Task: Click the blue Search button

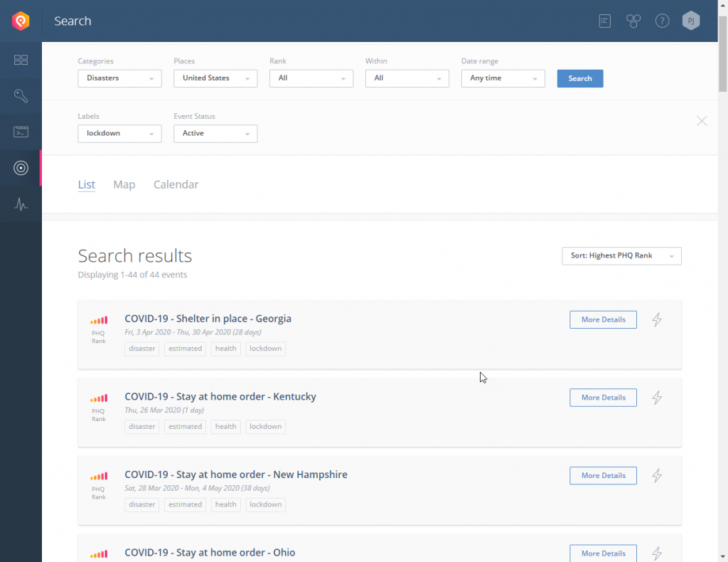Action: tap(580, 78)
